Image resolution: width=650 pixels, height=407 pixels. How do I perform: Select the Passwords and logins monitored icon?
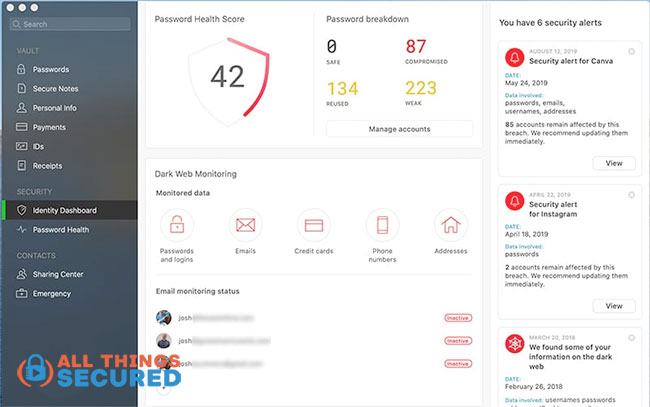(x=177, y=225)
